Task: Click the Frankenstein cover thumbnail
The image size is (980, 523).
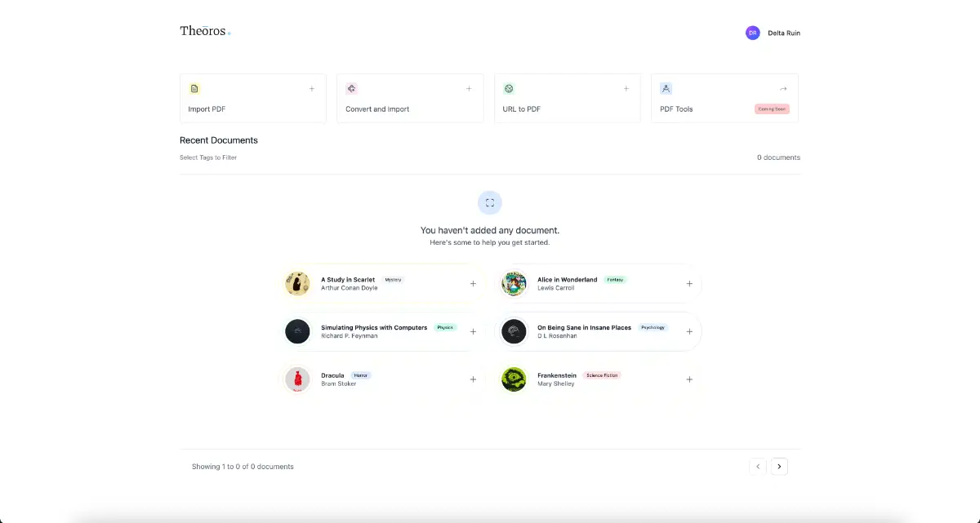Action: [514, 379]
